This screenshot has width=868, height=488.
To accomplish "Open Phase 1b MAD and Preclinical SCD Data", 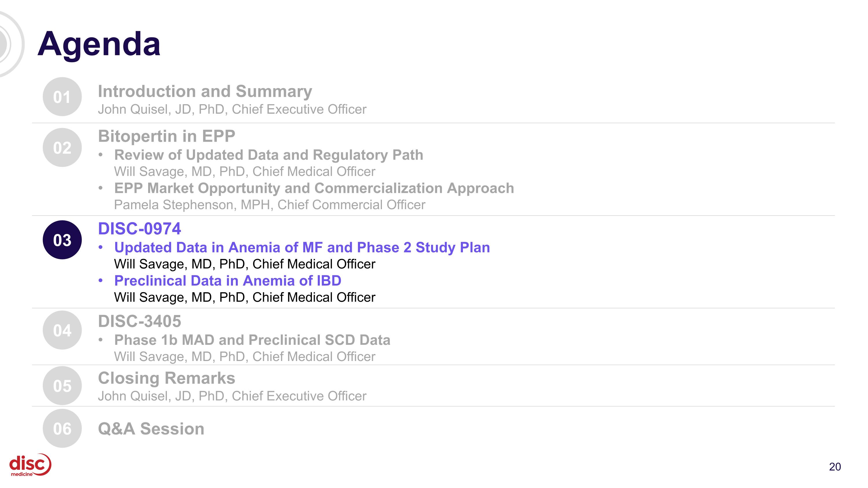I will coord(252,340).
